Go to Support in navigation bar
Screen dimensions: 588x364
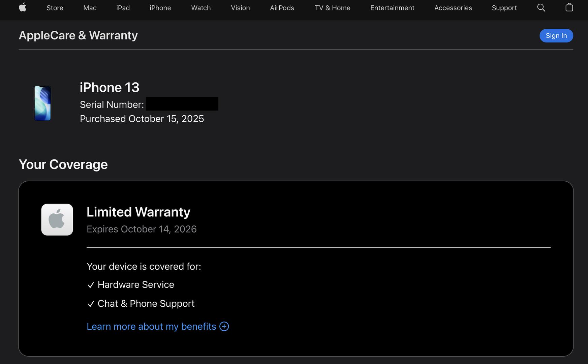[504, 8]
